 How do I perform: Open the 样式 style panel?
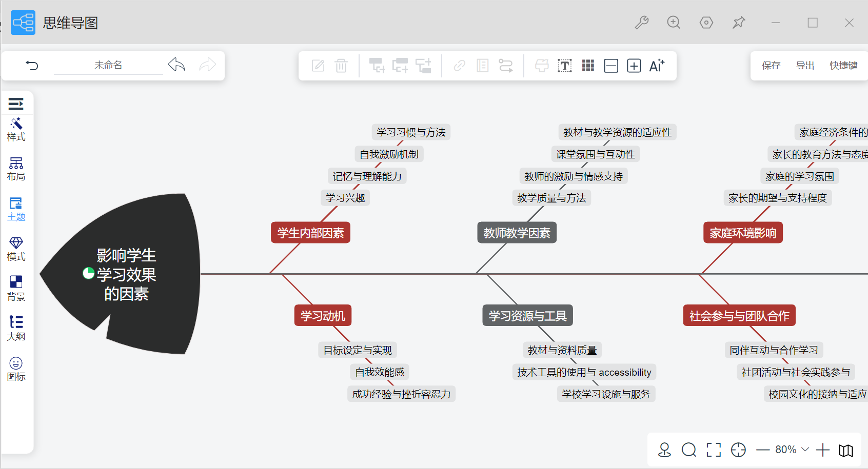point(16,130)
